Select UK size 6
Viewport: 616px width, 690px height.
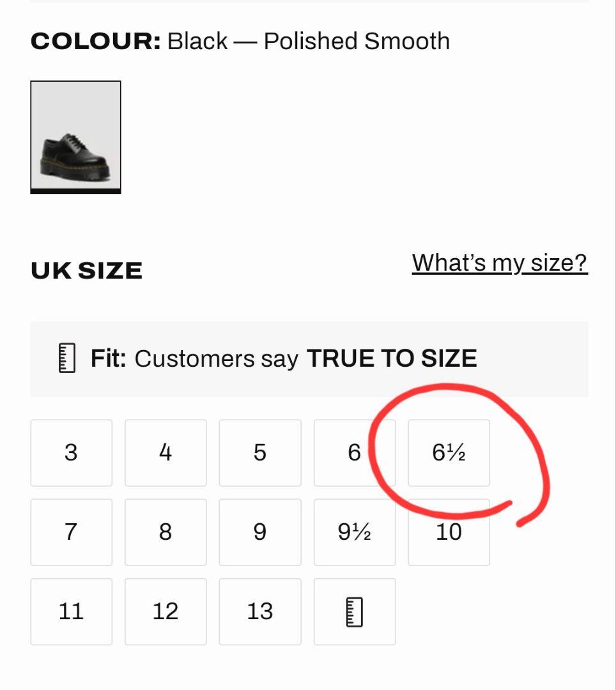[354, 452]
